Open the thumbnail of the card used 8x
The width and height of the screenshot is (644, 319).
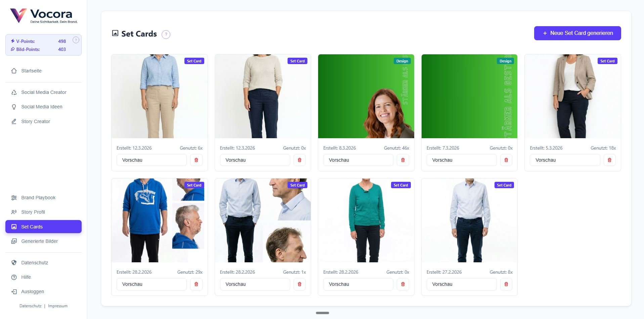(x=469, y=220)
